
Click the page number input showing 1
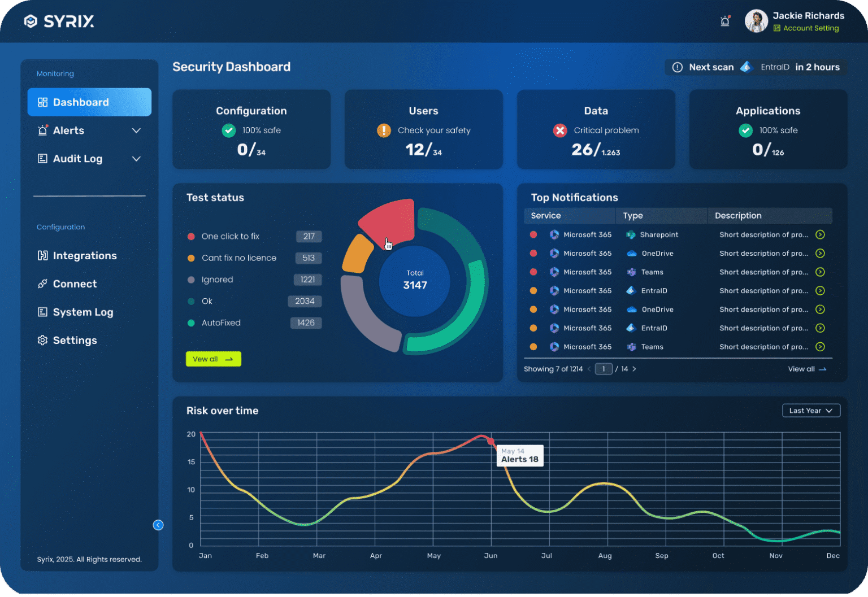click(x=604, y=369)
